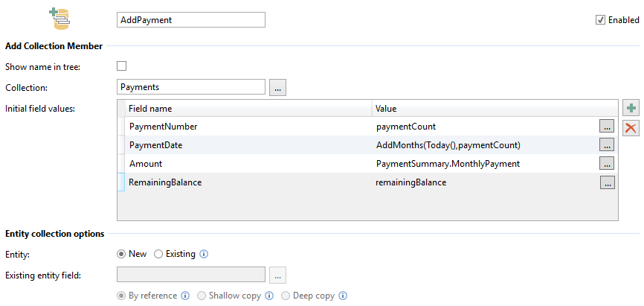The image size is (644, 306).
Task: Toggle the Enabled checkbox
Action: pyautogui.click(x=601, y=20)
